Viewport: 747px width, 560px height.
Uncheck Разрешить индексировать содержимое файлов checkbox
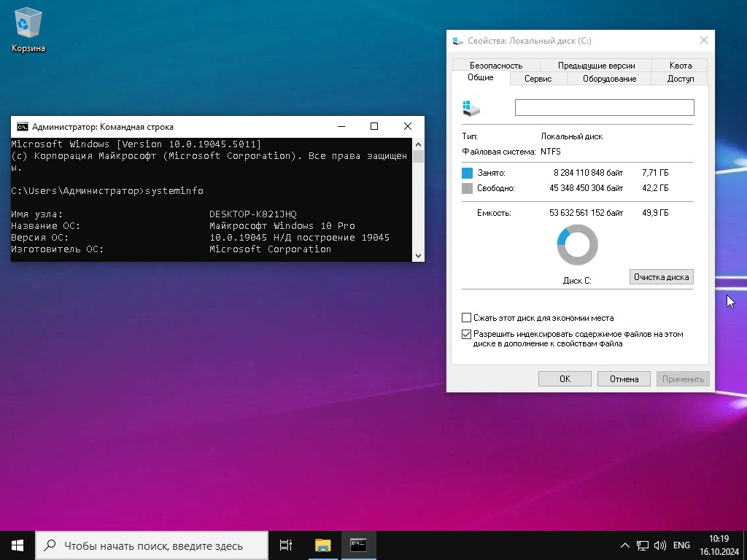[x=466, y=334]
